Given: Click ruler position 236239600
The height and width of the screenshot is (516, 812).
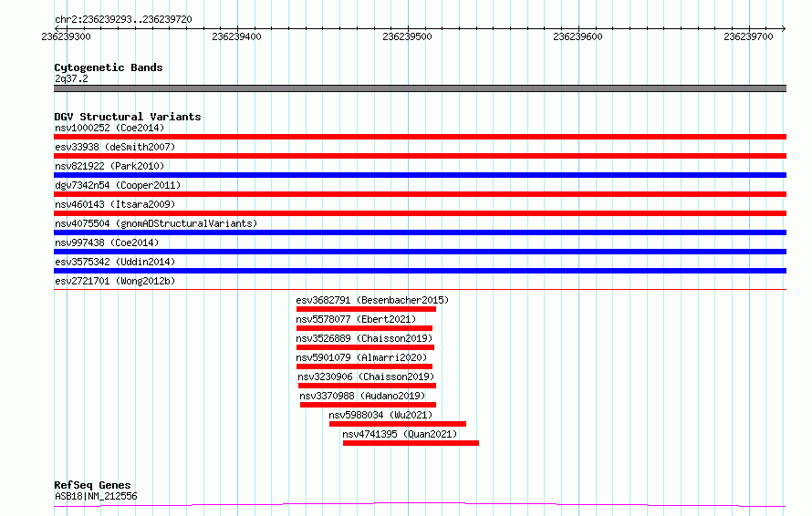Looking at the screenshot, I should coord(578,36).
